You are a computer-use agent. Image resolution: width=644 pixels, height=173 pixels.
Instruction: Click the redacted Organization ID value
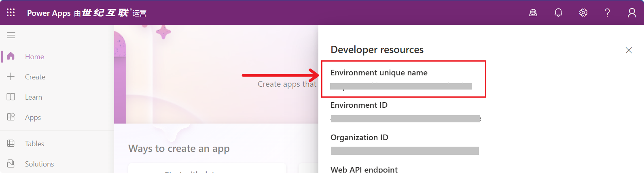coord(405,151)
